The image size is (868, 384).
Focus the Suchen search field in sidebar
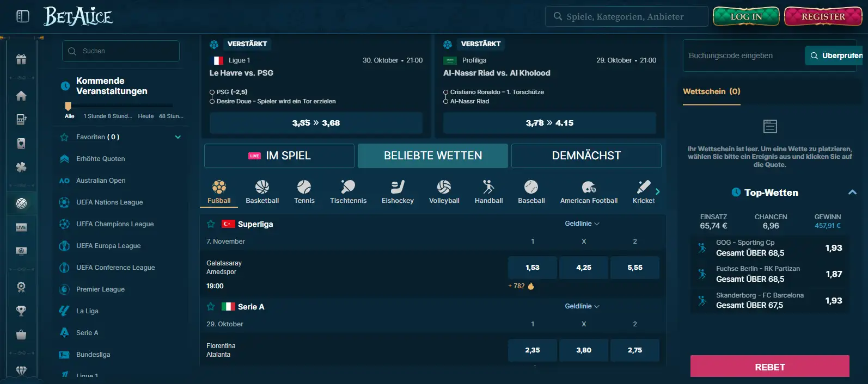click(x=121, y=51)
